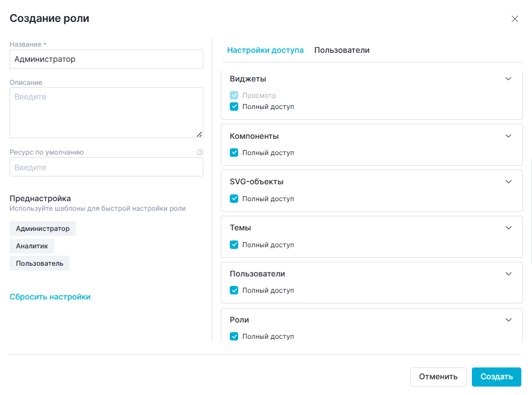Screen dimensions: 532x395
Task: Toggle Полный доступ for SVG-объекты
Action: point(234,199)
